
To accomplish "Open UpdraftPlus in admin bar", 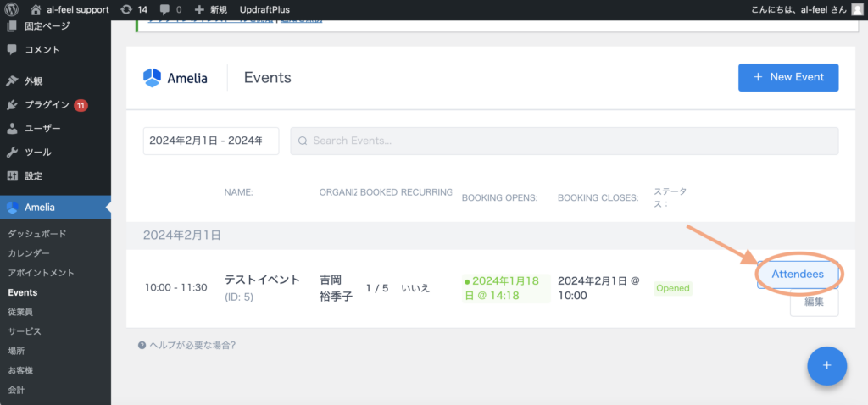I will [264, 9].
